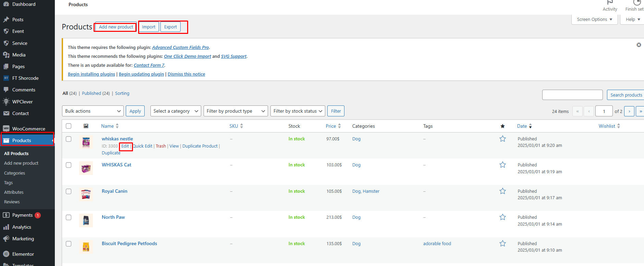This screenshot has height=266, width=644.
Task: Expand Screen Options panel
Action: 595,20
